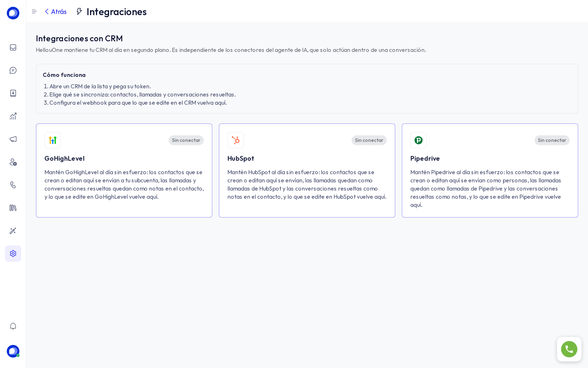588x368 pixels.
Task: Click step 'Abre un CRM de la lista'
Action: pyautogui.click(x=97, y=86)
